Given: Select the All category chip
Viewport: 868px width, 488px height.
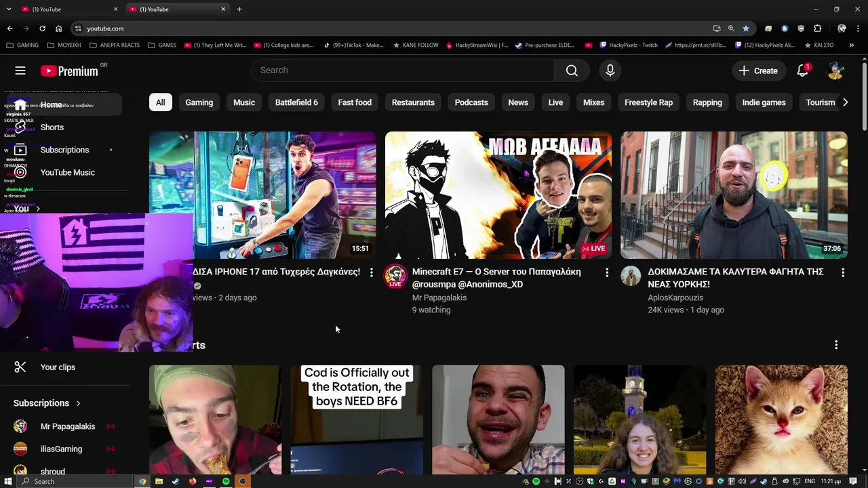Looking at the screenshot, I should 160,102.
